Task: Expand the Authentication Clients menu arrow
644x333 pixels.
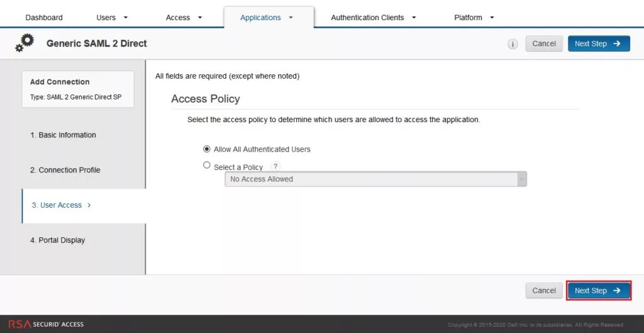Action: pyautogui.click(x=414, y=18)
